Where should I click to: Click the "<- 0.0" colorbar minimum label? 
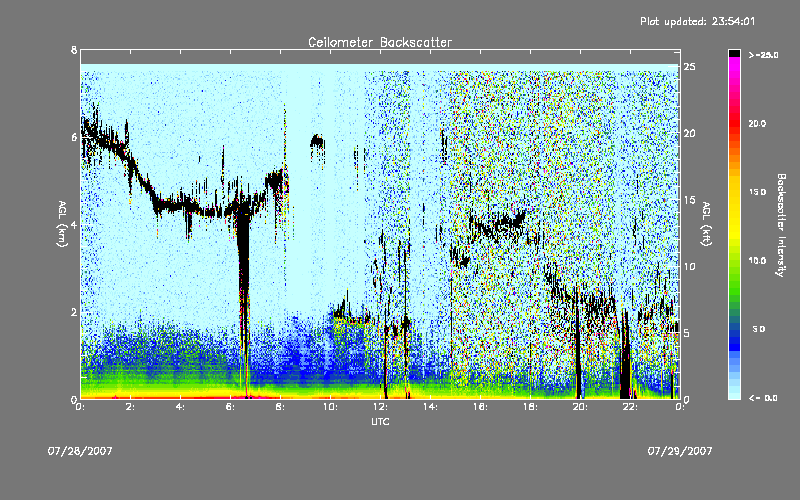(x=763, y=398)
